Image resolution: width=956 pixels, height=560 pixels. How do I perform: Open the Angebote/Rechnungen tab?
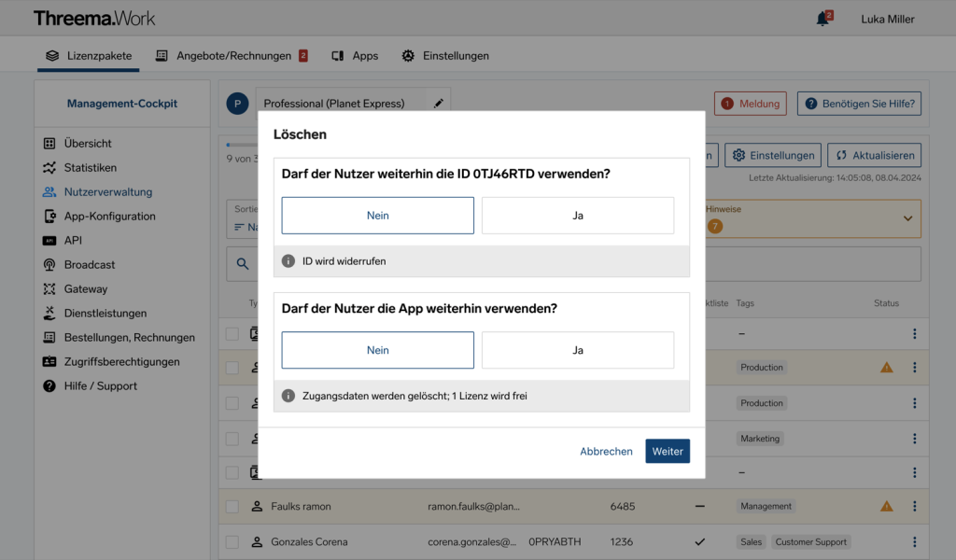[x=232, y=56]
